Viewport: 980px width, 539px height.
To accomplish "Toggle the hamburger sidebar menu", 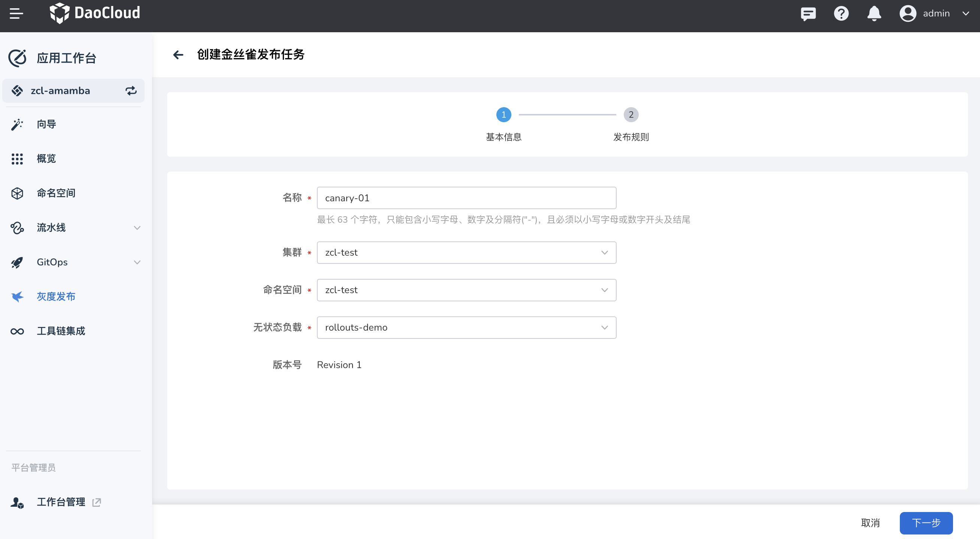I will click(x=16, y=14).
